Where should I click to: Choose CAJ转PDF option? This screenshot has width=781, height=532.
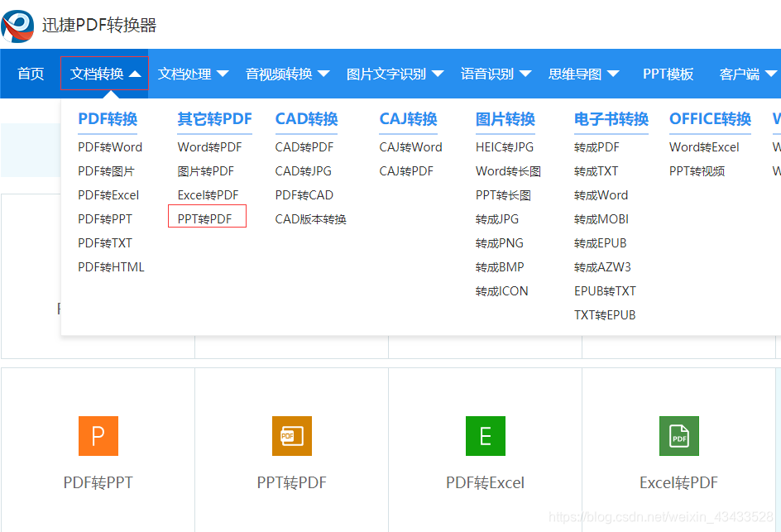coord(406,171)
